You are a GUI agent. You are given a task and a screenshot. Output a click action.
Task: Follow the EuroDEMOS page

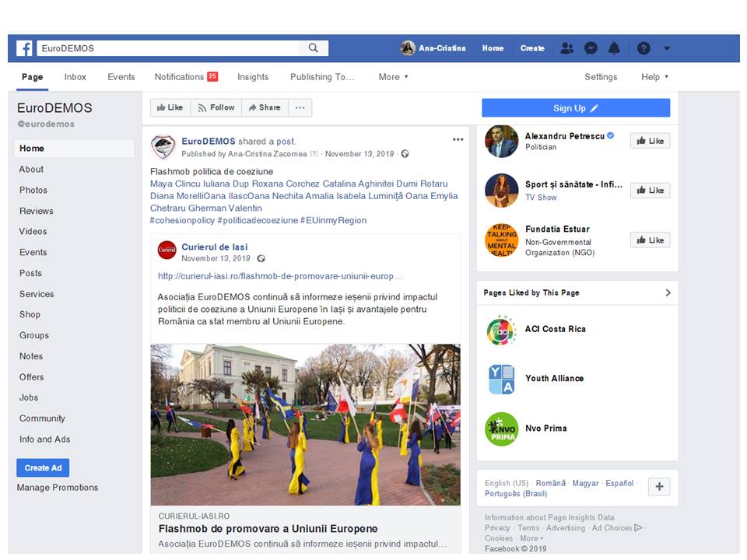[216, 107]
